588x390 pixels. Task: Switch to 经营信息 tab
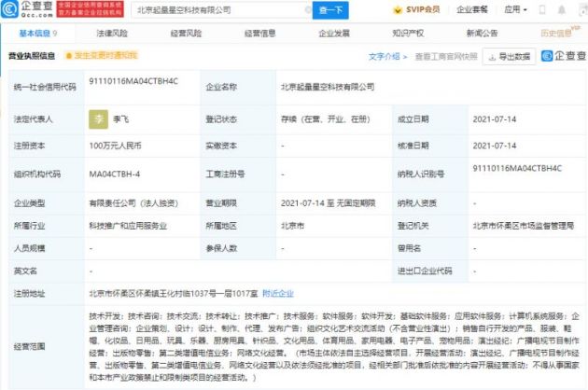[x=259, y=34]
